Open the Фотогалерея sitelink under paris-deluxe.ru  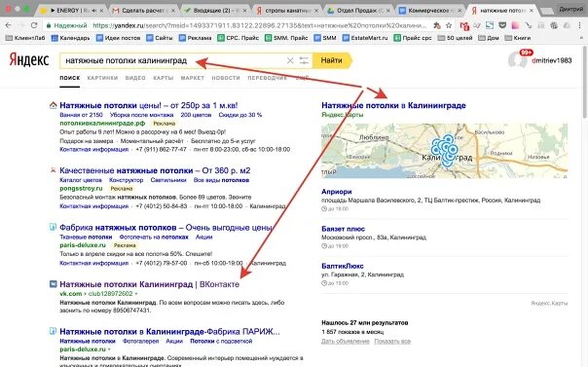tap(140, 341)
